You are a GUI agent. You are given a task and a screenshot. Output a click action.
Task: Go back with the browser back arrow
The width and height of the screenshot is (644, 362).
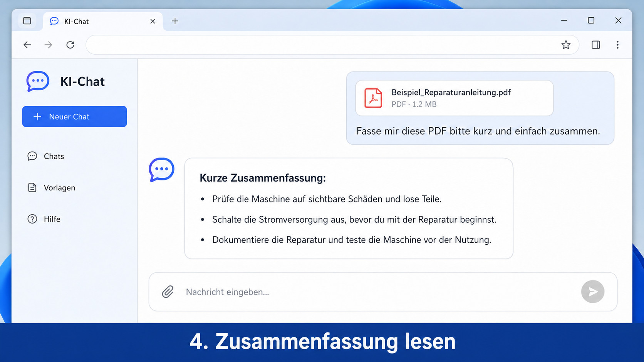pyautogui.click(x=27, y=45)
